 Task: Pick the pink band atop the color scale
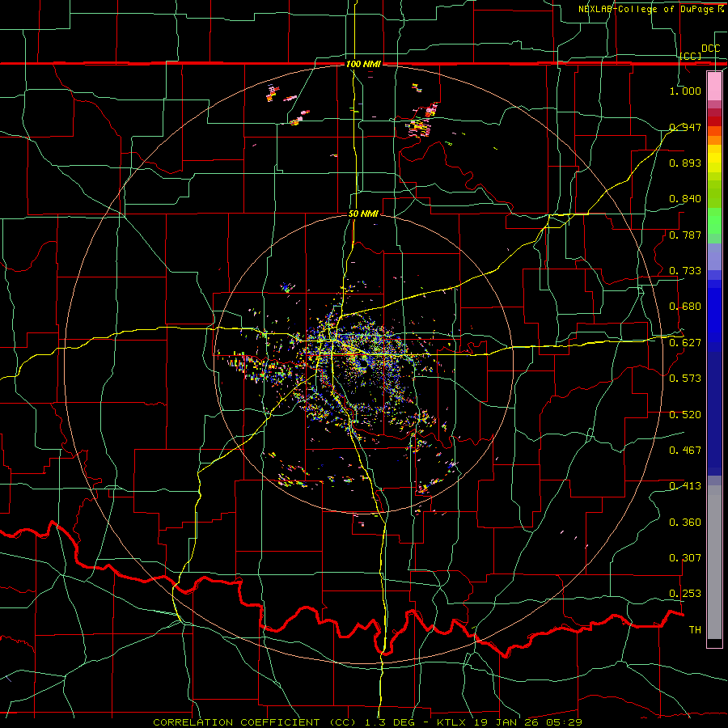tap(714, 86)
